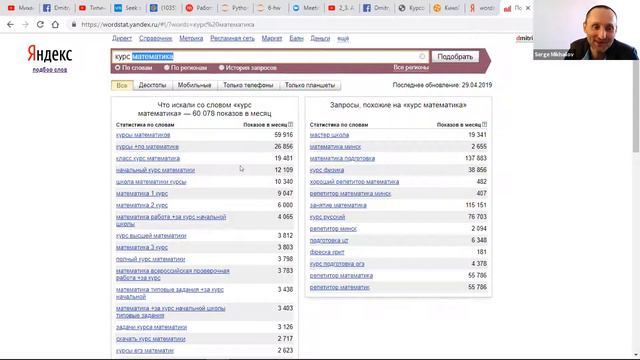Click the browser address bar URL

[168, 24]
